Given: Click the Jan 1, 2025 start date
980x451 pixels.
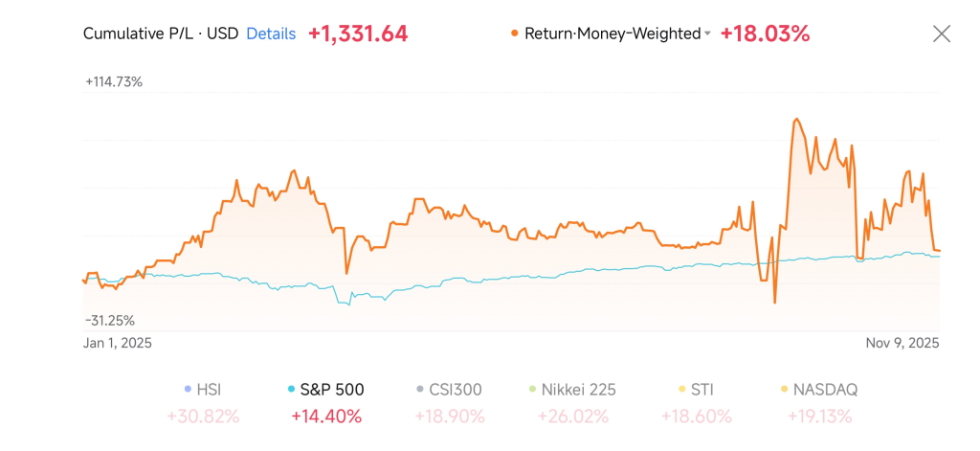Looking at the screenshot, I should click(118, 342).
